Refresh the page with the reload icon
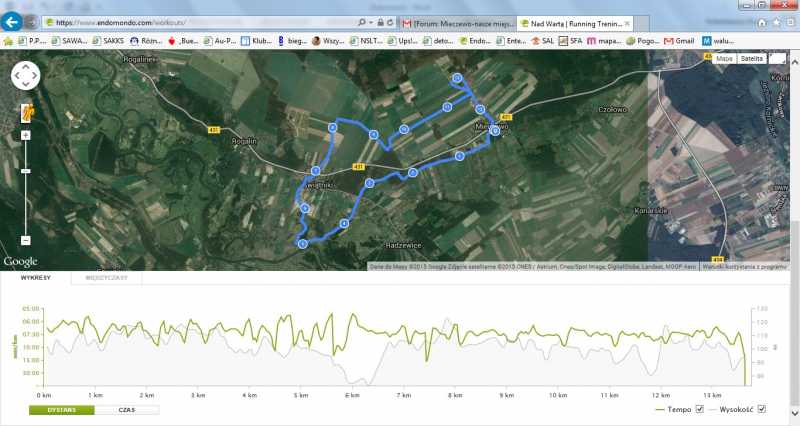This screenshot has width=800, height=426. tap(390, 23)
